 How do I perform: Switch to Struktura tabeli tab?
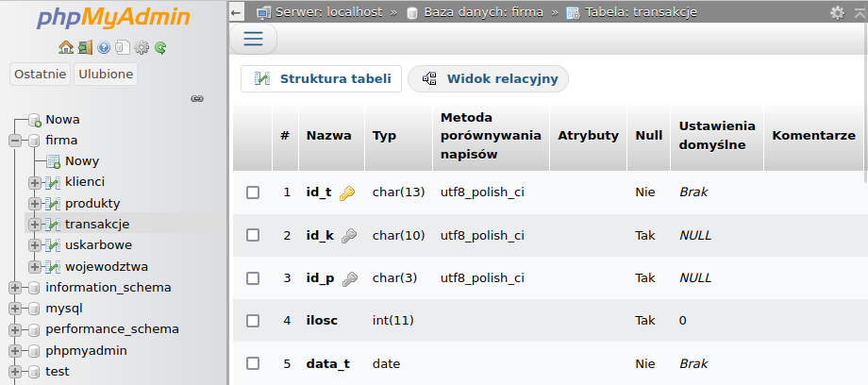(x=321, y=78)
